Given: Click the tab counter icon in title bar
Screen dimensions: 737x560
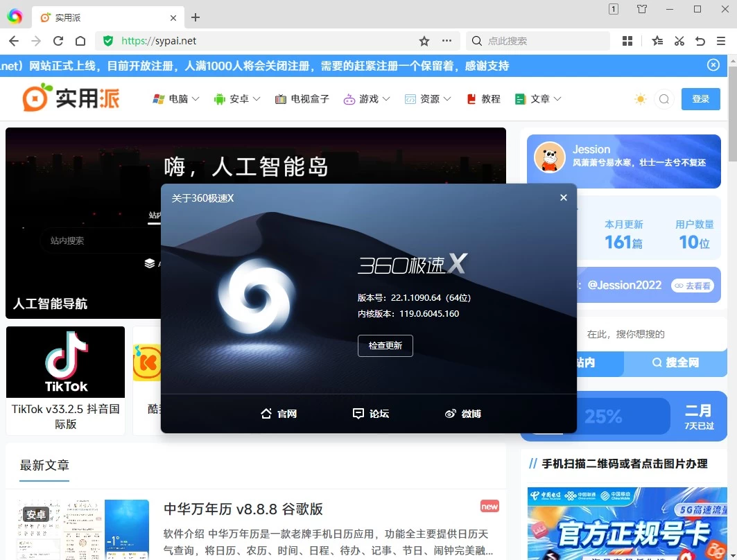Looking at the screenshot, I should click(x=614, y=9).
